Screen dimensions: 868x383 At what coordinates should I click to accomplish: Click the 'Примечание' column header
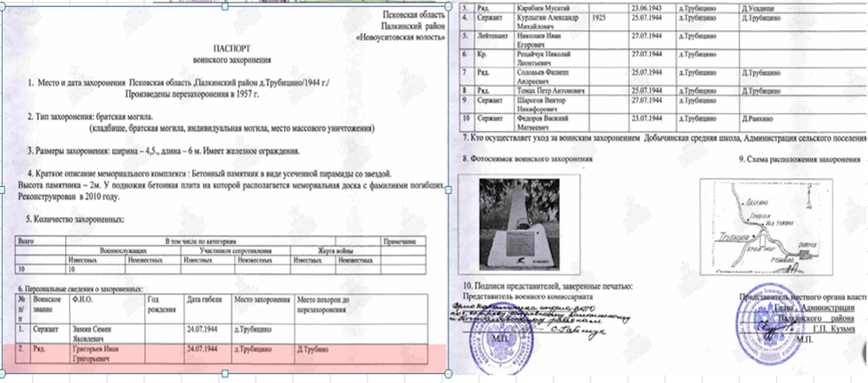click(x=403, y=241)
